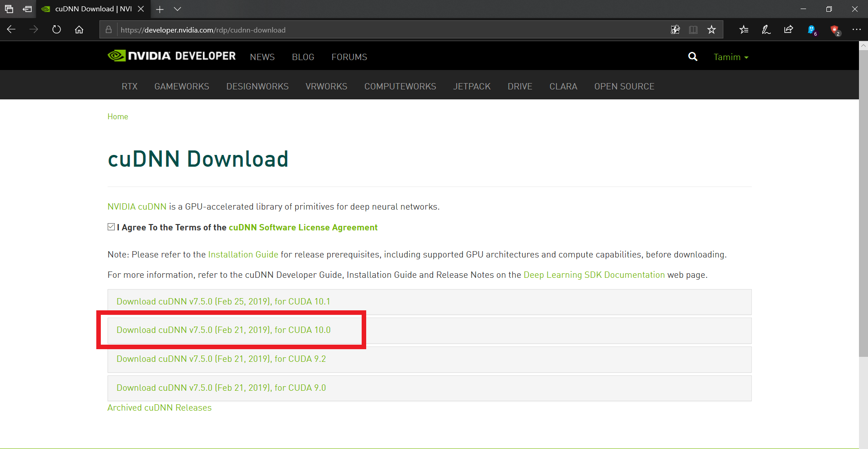Go to browser home page icon
This screenshot has height=449, width=868.
(79, 30)
